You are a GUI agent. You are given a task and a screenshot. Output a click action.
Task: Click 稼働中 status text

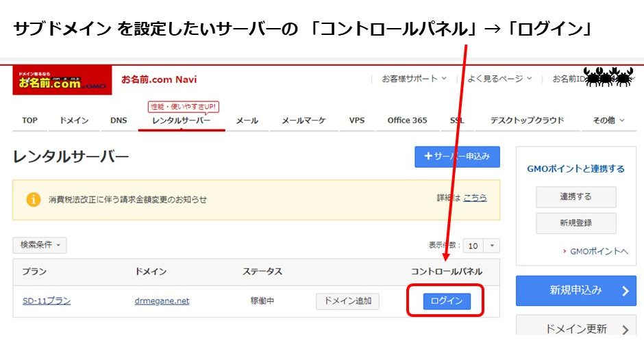click(x=262, y=301)
